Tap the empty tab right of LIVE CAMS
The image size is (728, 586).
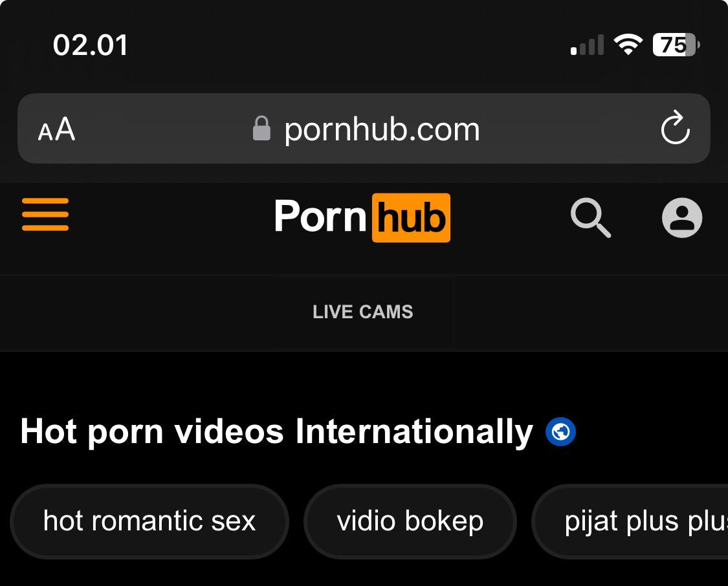point(590,313)
